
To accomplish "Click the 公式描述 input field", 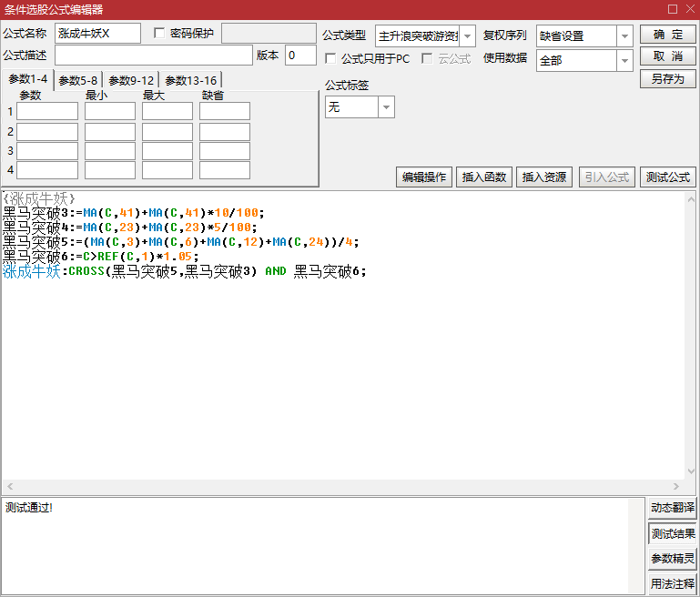I will 153,56.
